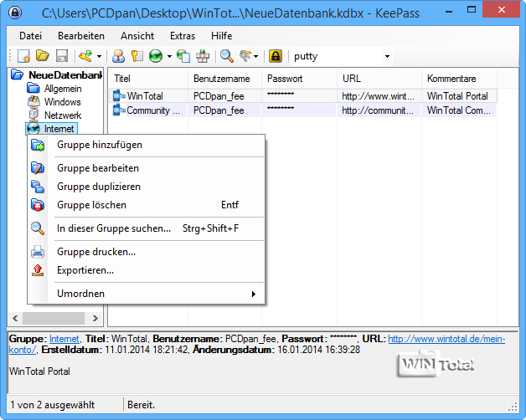The image size is (526, 420).
Task: Click the Open database folder icon
Action: 43,56
